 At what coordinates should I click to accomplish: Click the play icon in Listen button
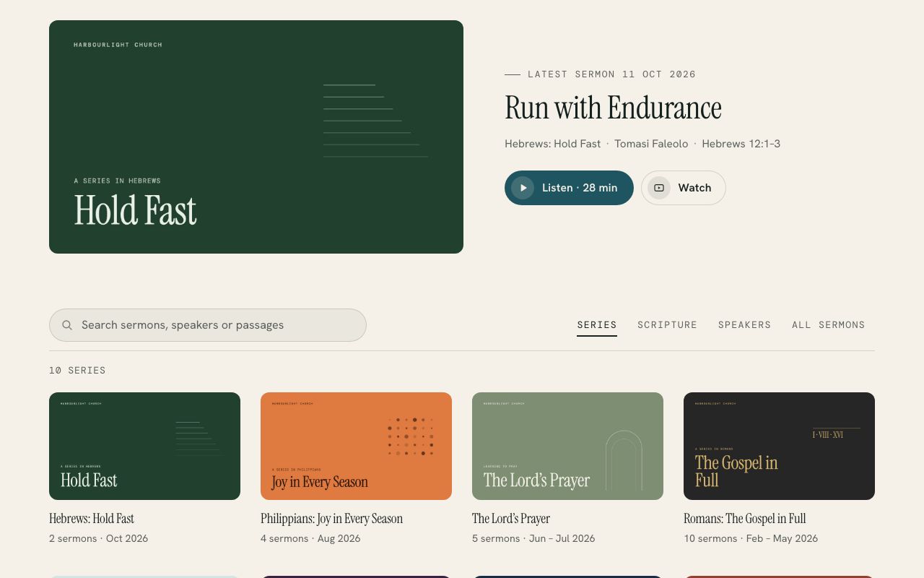[523, 188]
